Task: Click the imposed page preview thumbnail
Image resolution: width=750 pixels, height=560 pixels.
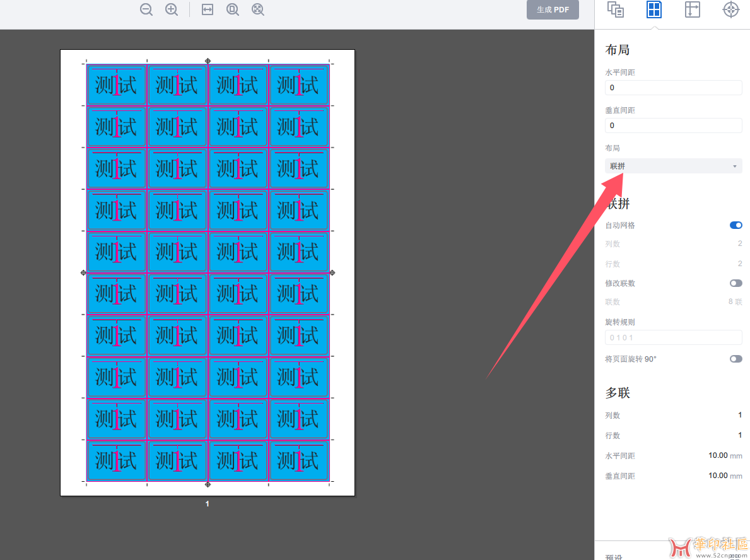Action: (208, 272)
